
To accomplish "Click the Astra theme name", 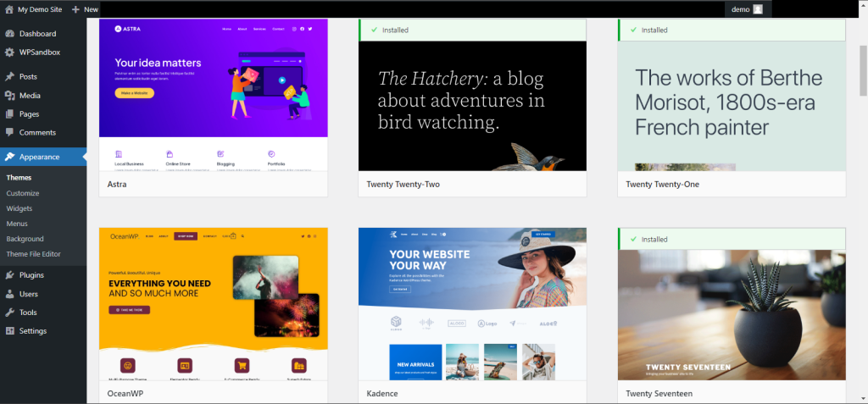I will click(117, 185).
